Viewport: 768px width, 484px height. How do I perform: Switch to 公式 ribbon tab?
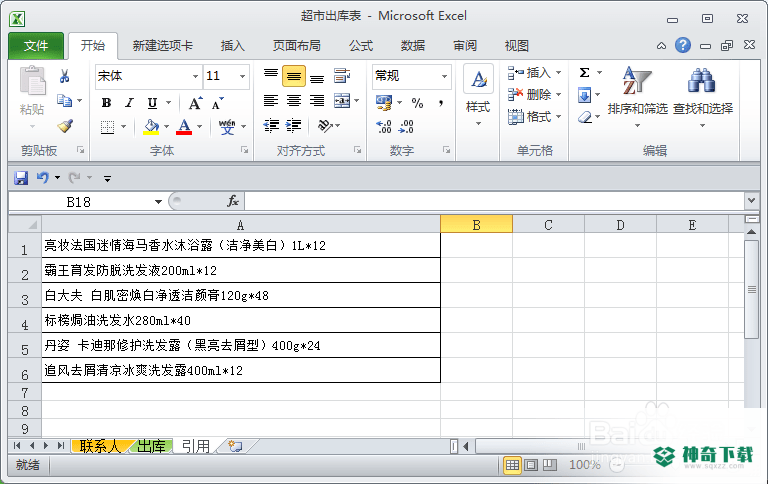(361, 46)
